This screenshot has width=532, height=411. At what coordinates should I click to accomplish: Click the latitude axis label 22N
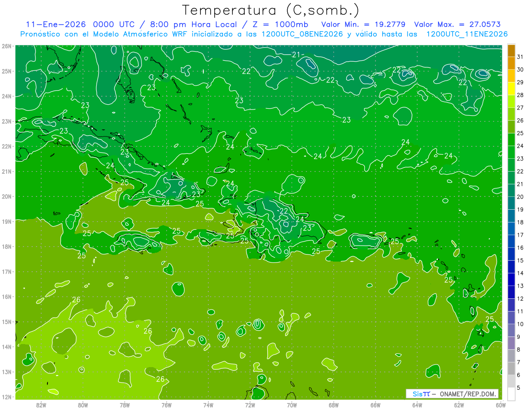(x=6, y=146)
